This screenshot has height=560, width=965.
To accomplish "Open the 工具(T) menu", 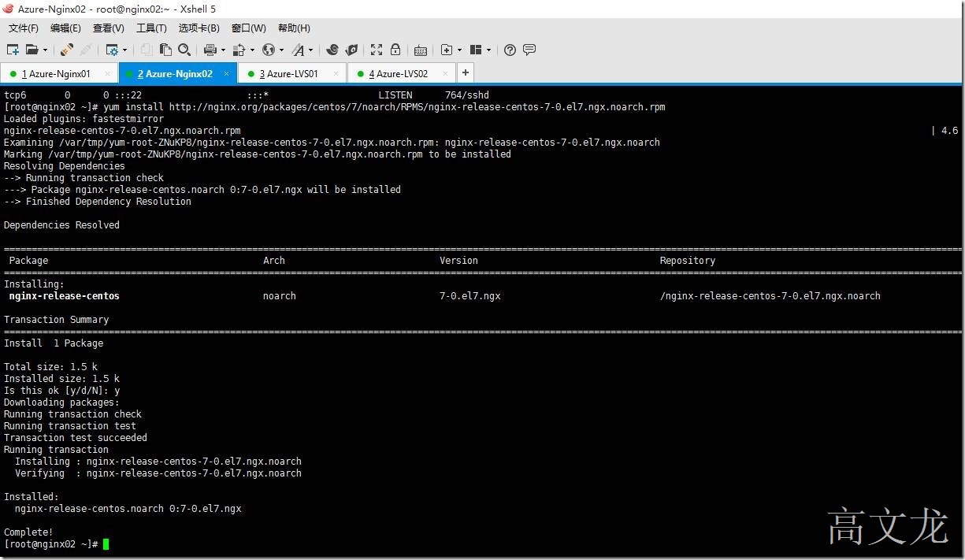I will point(151,28).
